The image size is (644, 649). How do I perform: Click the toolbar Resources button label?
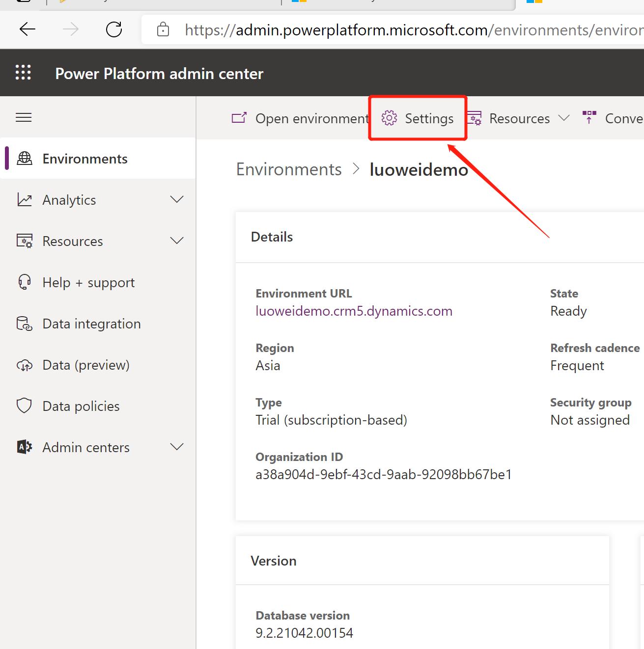point(519,119)
